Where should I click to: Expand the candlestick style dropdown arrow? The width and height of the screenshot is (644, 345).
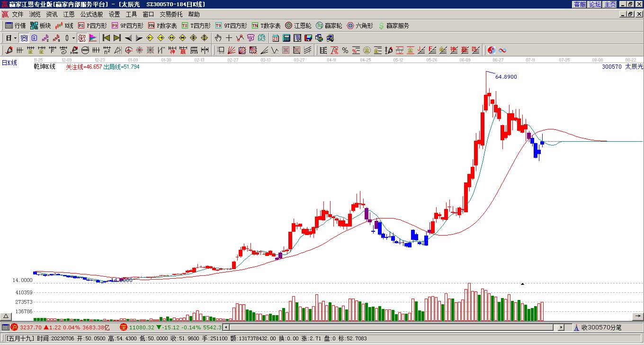click(73, 38)
